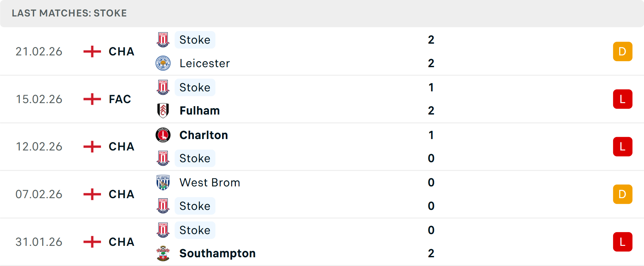Click draw badge for West Brom match
This screenshot has height=266, width=644.
point(623,194)
